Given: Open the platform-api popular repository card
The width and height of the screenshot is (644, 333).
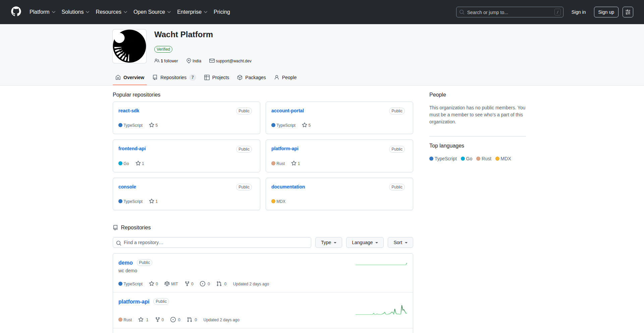Looking at the screenshot, I should [285, 149].
